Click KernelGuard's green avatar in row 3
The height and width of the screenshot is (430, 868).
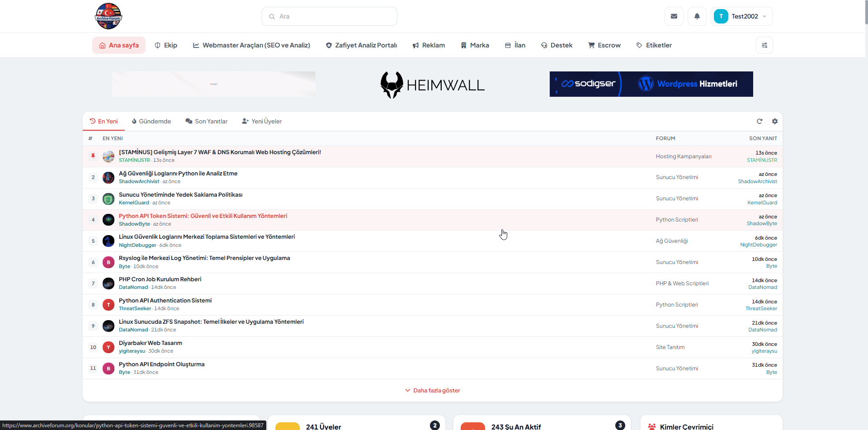[x=108, y=199]
